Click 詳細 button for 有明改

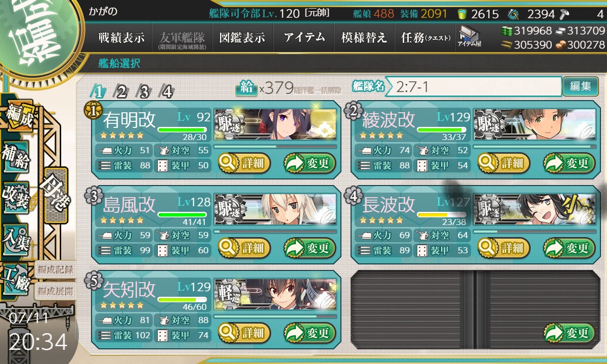pos(244,163)
